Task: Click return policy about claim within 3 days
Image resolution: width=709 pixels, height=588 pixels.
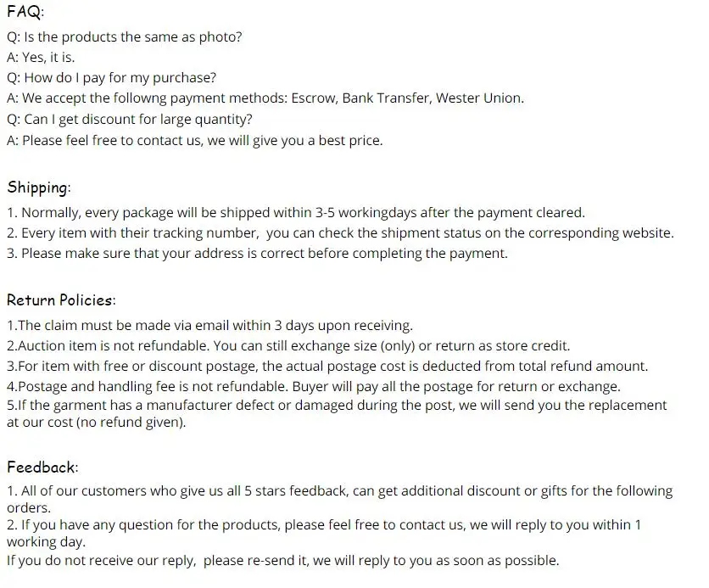Action: click(x=209, y=326)
